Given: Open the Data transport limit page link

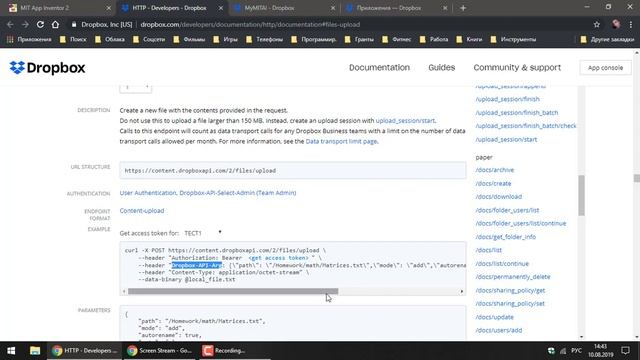Looking at the screenshot, I should click(x=341, y=141).
